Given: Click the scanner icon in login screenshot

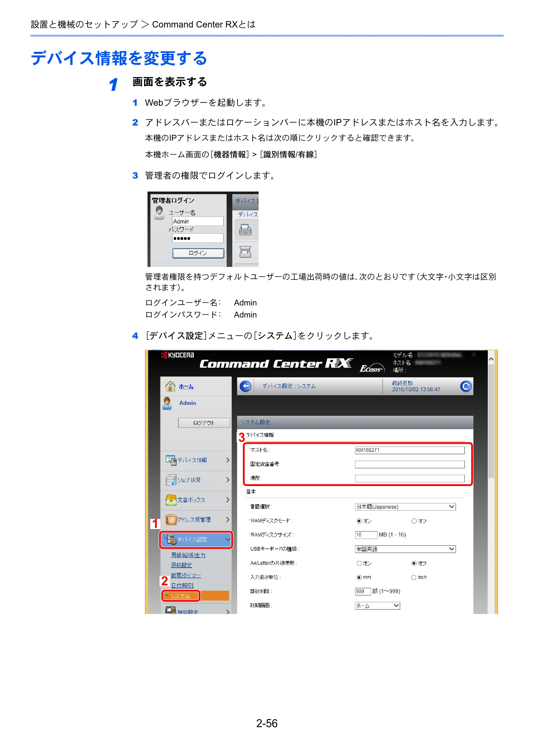Looking at the screenshot, I should [245, 252].
